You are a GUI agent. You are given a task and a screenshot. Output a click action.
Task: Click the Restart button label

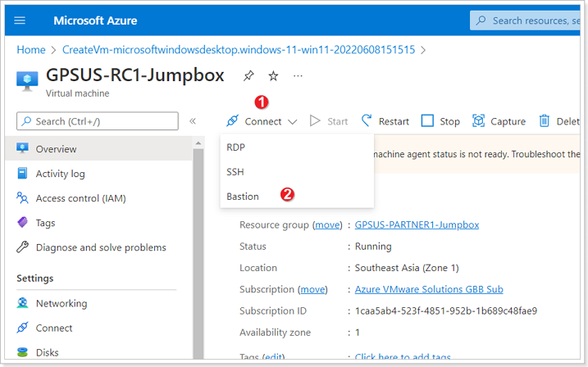pyautogui.click(x=394, y=121)
